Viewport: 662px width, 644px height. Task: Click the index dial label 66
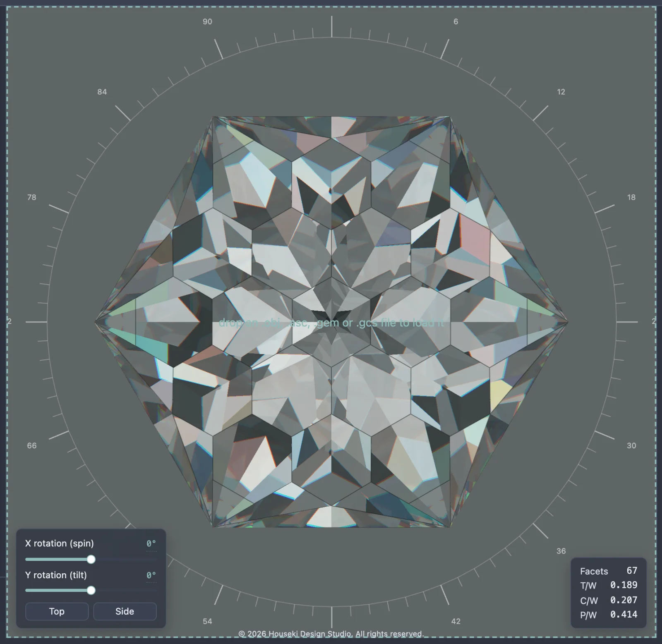[x=32, y=445]
